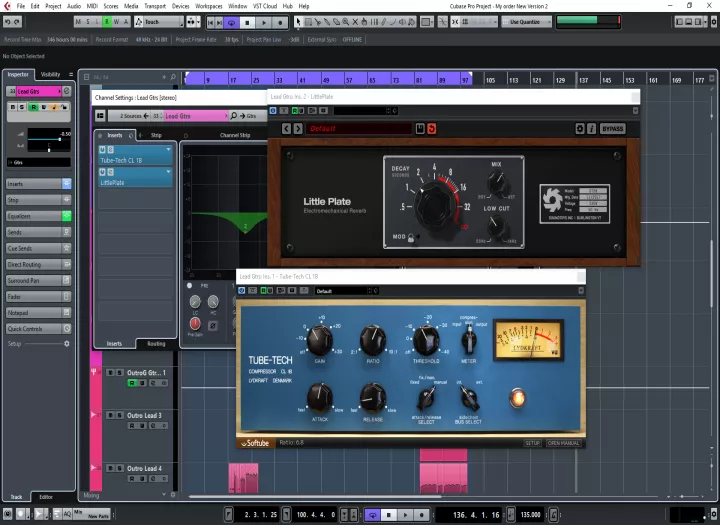Select the Range Selection tool
This screenshot has height=525, width=720.
coord(308,22)
